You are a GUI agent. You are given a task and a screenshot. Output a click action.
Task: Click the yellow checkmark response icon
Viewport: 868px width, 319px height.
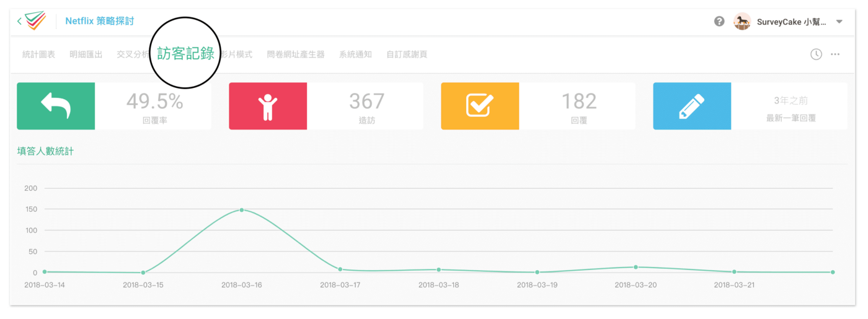click(x=480, y=106)
